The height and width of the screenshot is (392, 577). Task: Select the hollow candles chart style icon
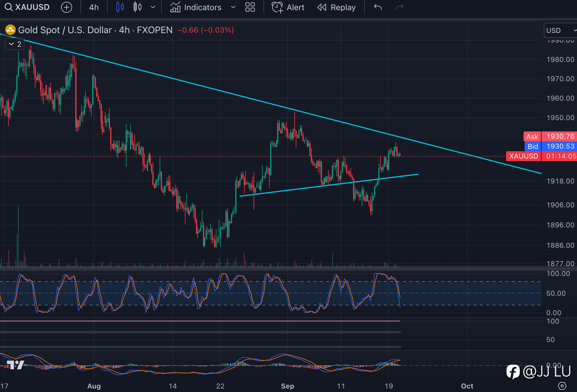tap(138, 7)
